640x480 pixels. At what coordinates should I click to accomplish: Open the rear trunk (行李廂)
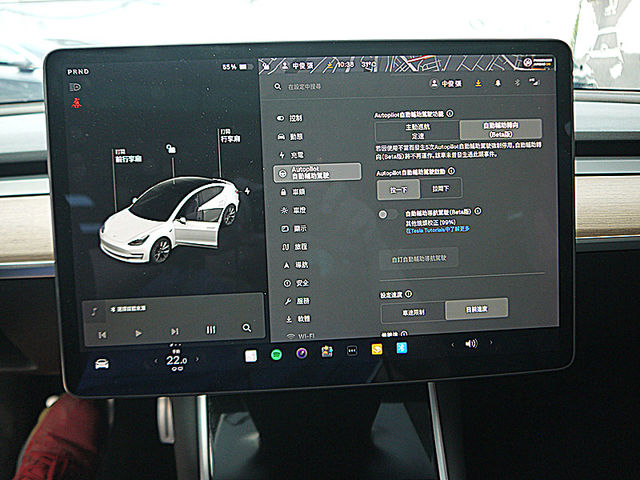click(x=231, y=136)
